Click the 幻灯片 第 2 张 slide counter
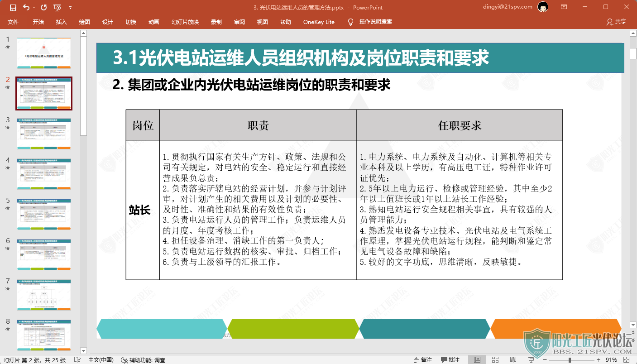Viewport: 637px width, 364px height. (x=34, y=360)
